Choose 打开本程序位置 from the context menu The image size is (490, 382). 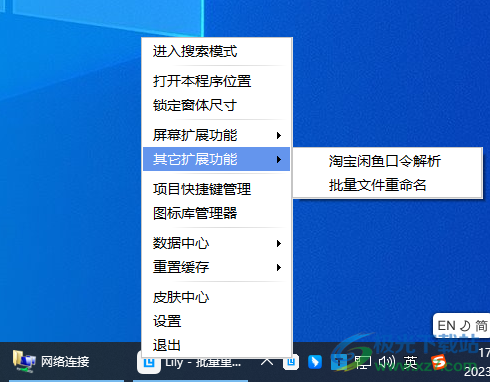tap(217, 81)
